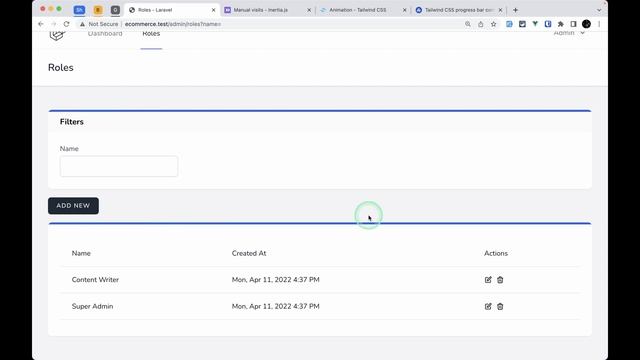The image size is (640, 360).
Task: Open the extensions puzzle icon
Action: click(x=560, y=24)
